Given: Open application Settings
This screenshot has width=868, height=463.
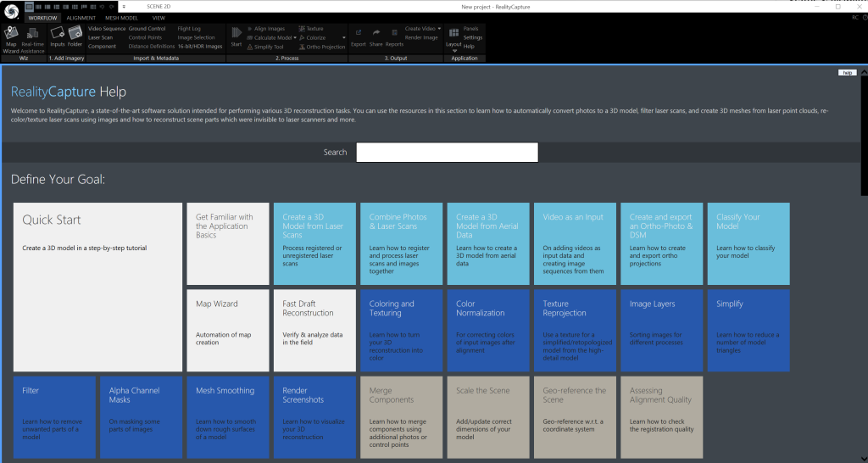Looking at the screenshot, I should (473, 37).
